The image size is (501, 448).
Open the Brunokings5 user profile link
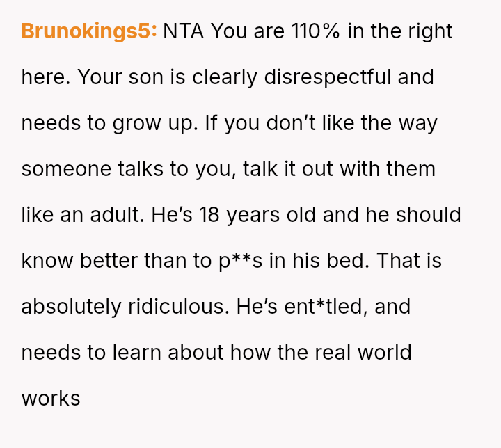[89, 32]
